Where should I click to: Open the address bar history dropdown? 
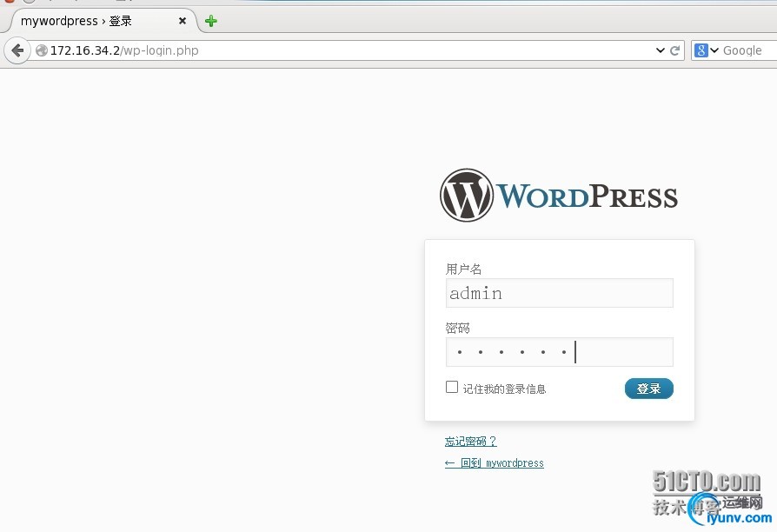coord(660,50)
